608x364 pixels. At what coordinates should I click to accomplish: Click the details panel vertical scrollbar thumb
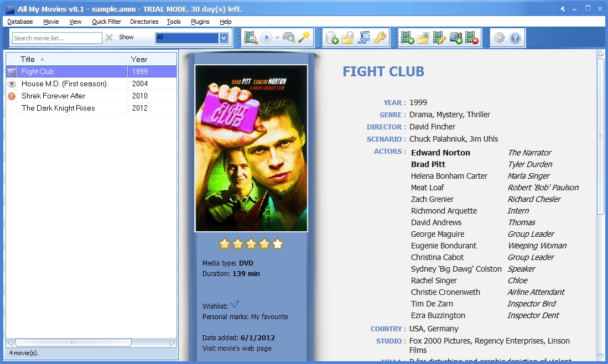click(x=600, y=137)
